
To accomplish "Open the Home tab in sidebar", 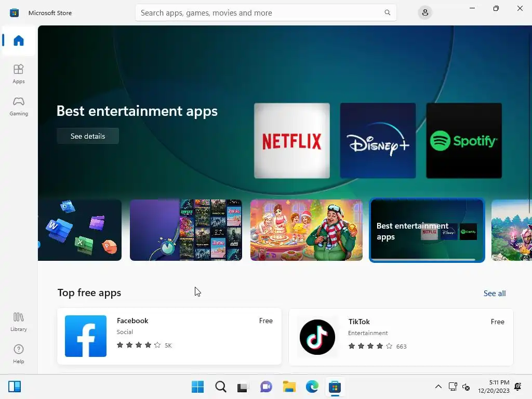I will click(x=19, y=41).
